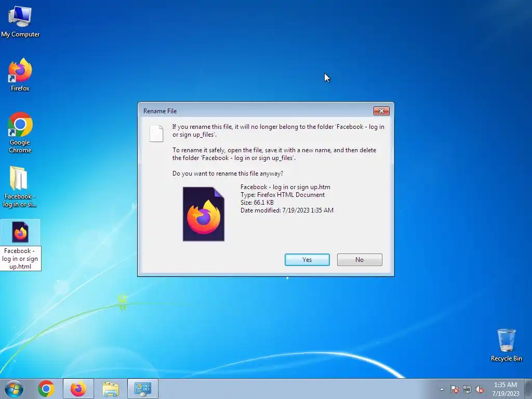Select the My Computer desktop icon

tap(20, 21)
